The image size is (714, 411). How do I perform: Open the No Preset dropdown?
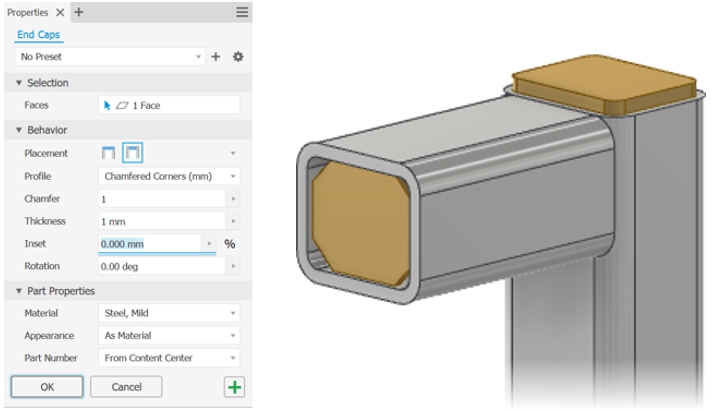click(x=110, y=56)
